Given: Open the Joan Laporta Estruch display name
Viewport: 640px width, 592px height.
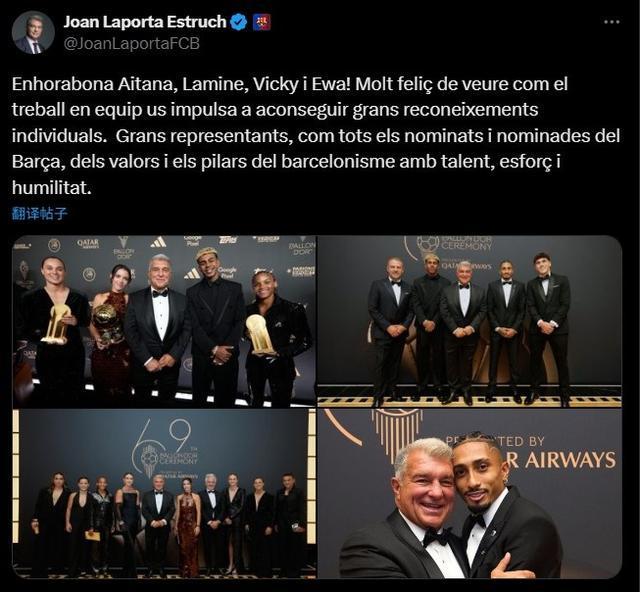Looking at the screenshot, I should pos(145,22).
